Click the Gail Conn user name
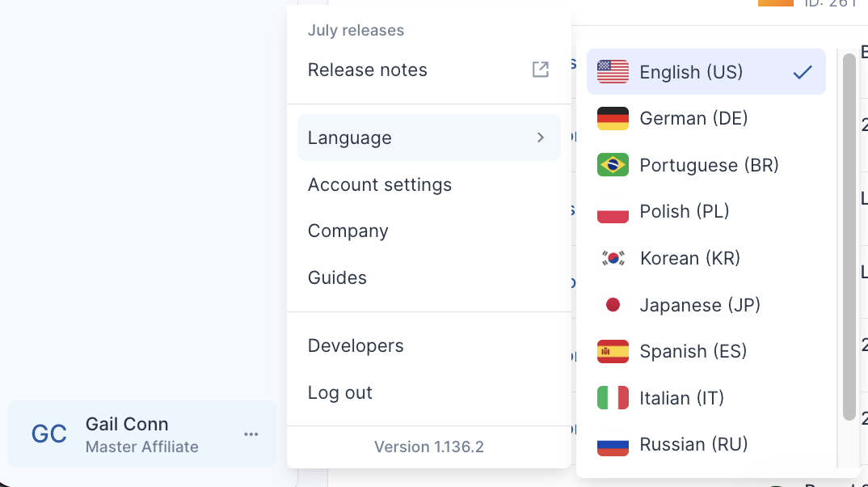Screen dimensions: 868x487 pos(127,424)
